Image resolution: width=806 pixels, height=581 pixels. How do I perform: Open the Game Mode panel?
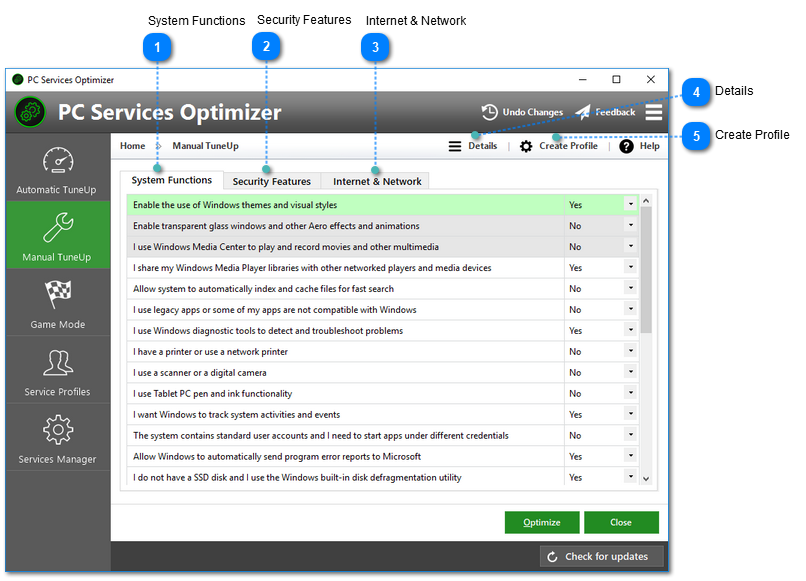coord(57,303)
